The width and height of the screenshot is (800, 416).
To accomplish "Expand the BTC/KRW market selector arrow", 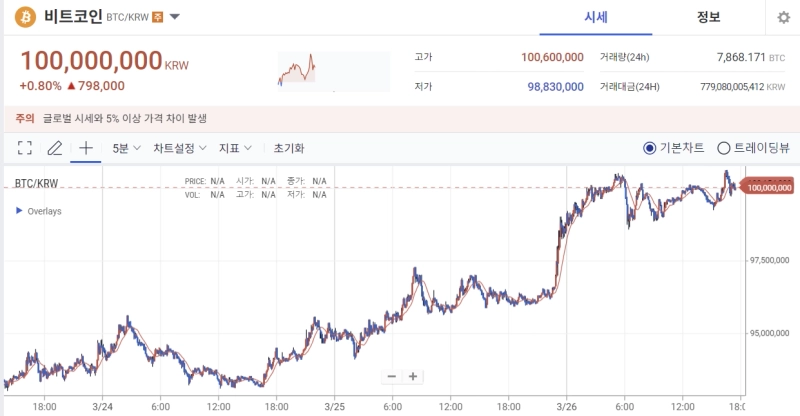I will click(175, 17).
